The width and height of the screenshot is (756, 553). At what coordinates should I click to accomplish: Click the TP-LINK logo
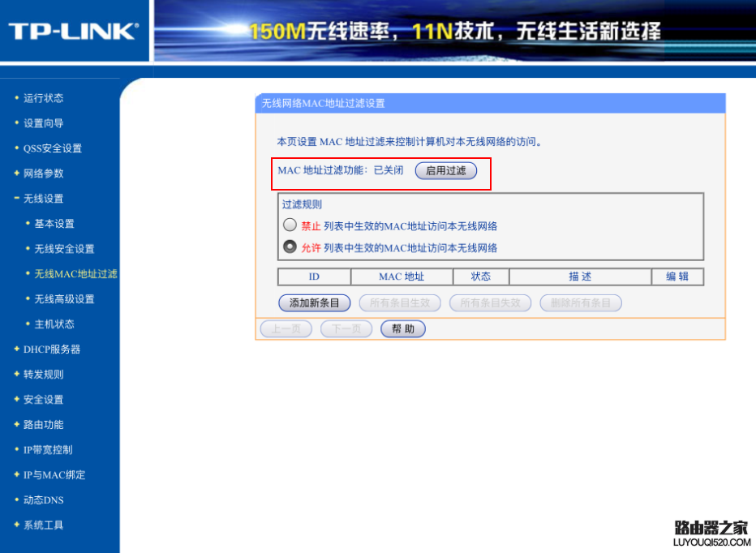[x=74, y=32]
